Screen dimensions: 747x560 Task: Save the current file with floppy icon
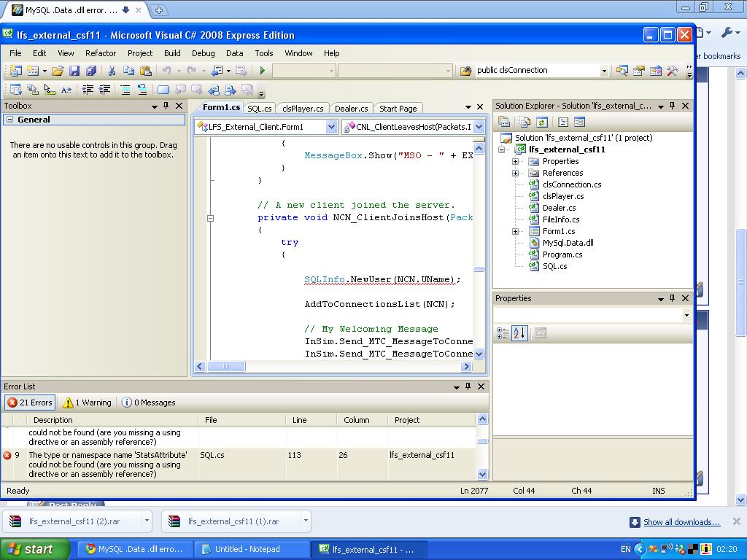coord(74,71)
